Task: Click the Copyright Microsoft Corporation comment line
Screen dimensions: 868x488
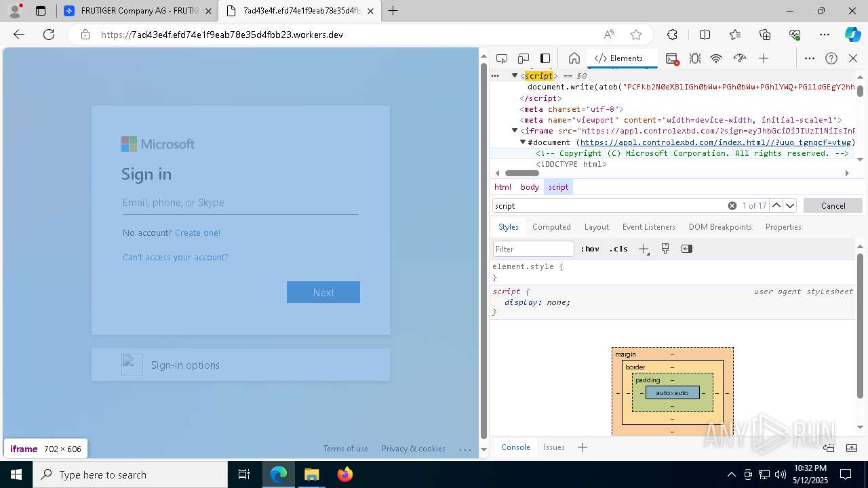Action: click(x=692, y=153)
